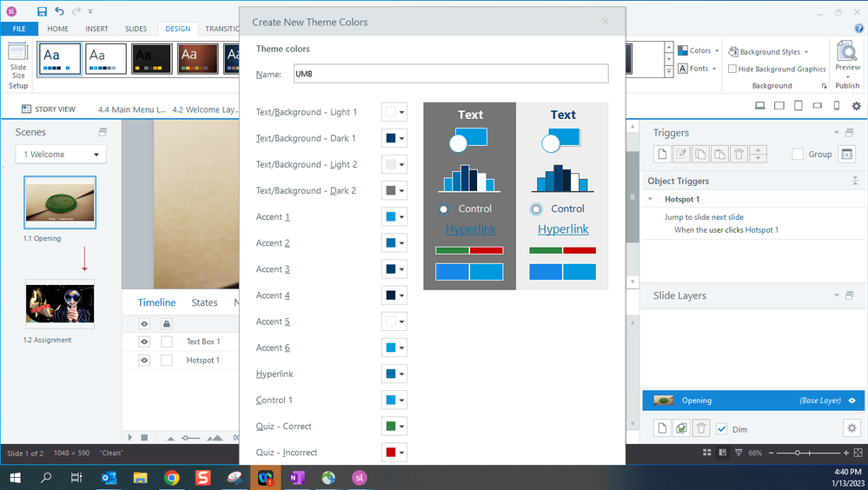
Task: Click the Storyline help icon
Action: click(x=859, y=29)
